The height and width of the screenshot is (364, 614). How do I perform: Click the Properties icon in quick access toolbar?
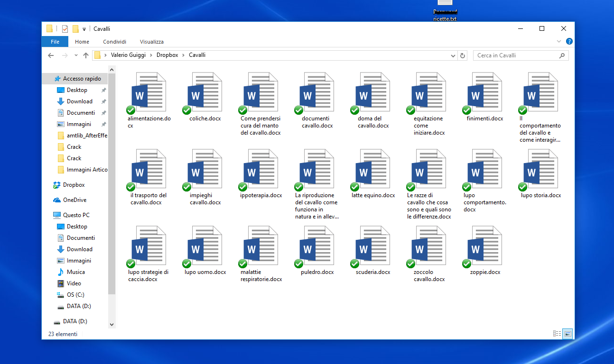pyautogui.click(x=65, y=29)
